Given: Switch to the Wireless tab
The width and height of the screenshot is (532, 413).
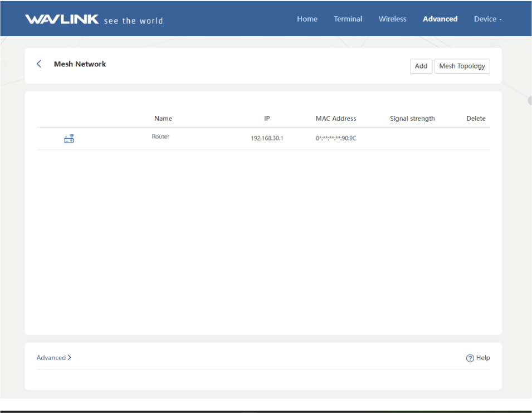Looking at the screenshot, I should coord(392,19).
